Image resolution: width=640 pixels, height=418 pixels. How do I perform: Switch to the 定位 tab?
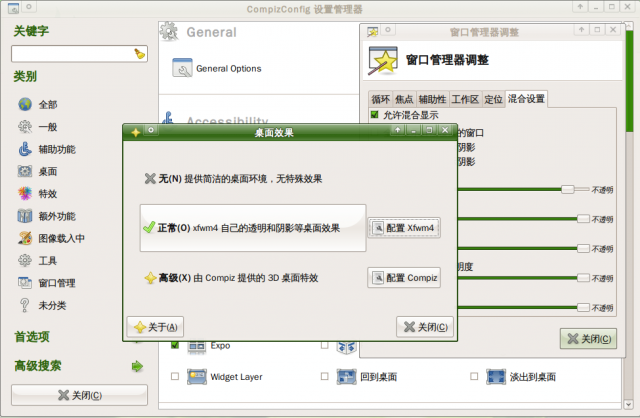493,99
